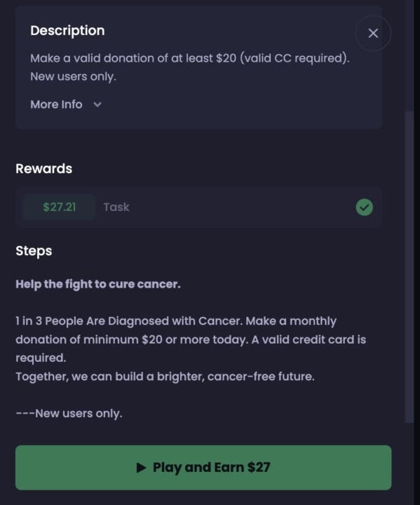Open the More Info section
This screenshot has height=505, width=420.
pos(66,105)
